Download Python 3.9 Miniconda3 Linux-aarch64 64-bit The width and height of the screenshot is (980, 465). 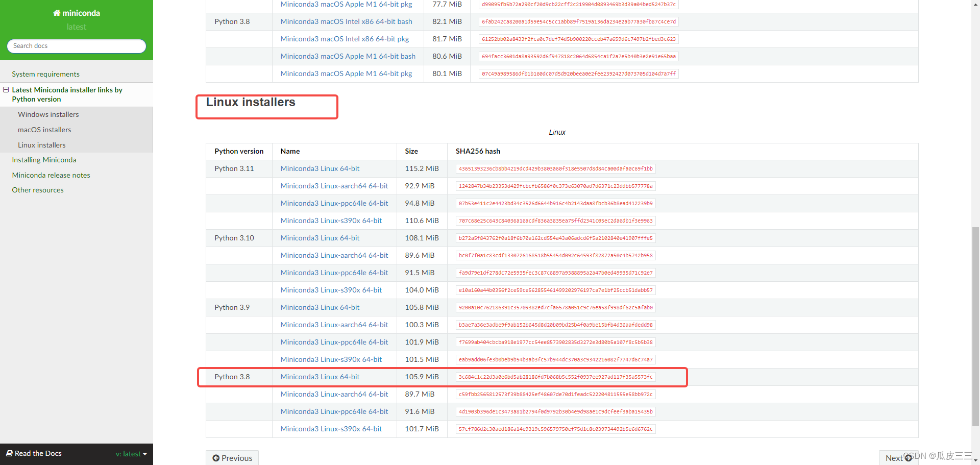tap(334, 325)
